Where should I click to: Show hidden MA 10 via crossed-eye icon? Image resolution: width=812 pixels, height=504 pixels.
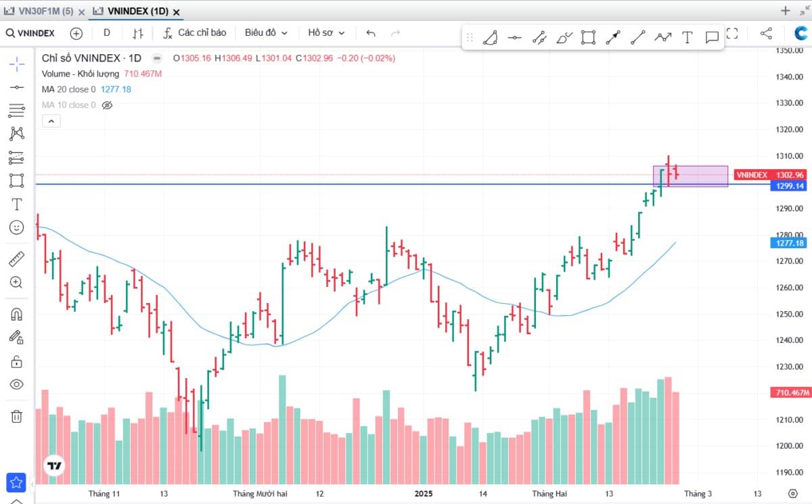tap(107, 106)
